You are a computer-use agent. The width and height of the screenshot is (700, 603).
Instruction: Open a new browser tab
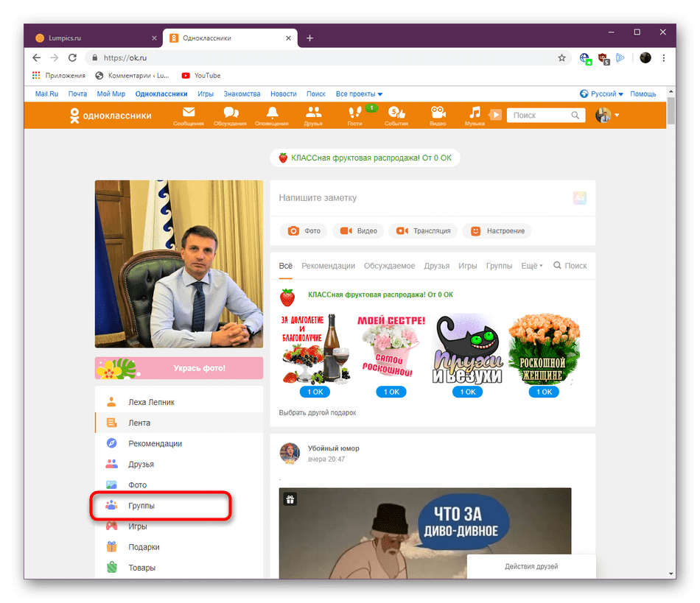point(309,38)
